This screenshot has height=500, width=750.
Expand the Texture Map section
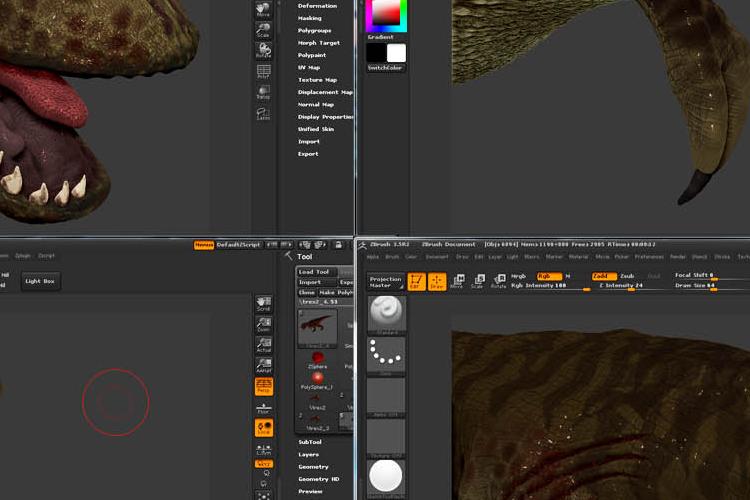tap(317, 80)
